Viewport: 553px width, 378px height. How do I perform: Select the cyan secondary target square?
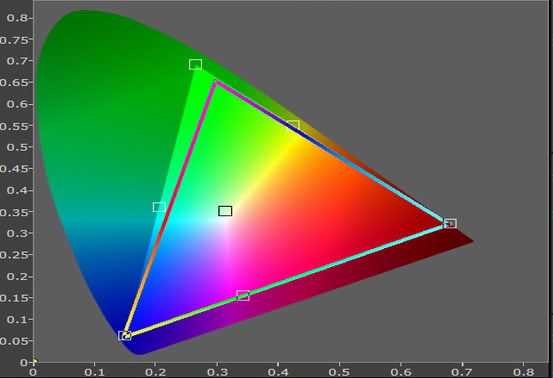click(x=159, y=207)
